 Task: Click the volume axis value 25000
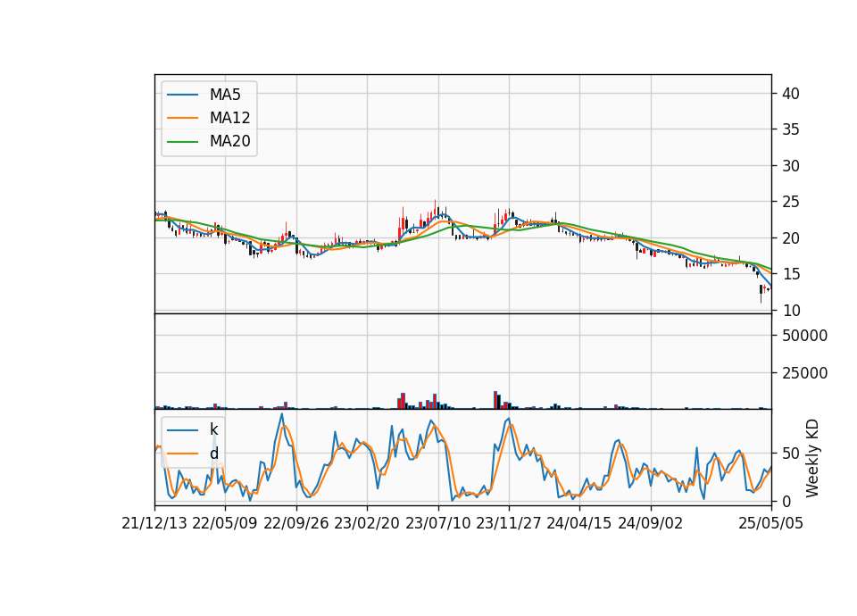click(804, 373)
